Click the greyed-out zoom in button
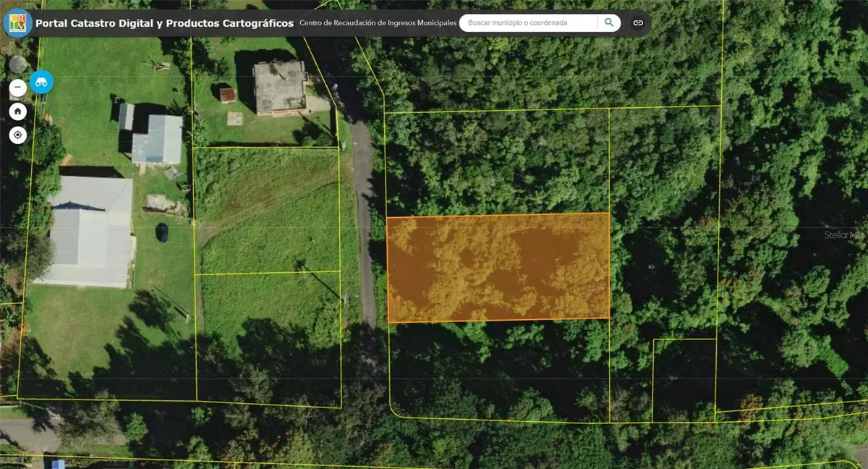Viewport: 868px width, 469px height. pyautogui.click(x=18, y=64)
